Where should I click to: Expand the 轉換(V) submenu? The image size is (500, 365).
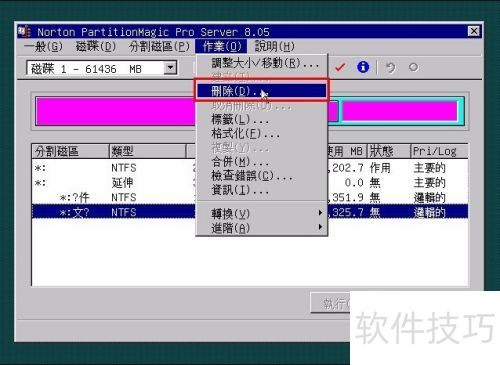tap(261, 213)
